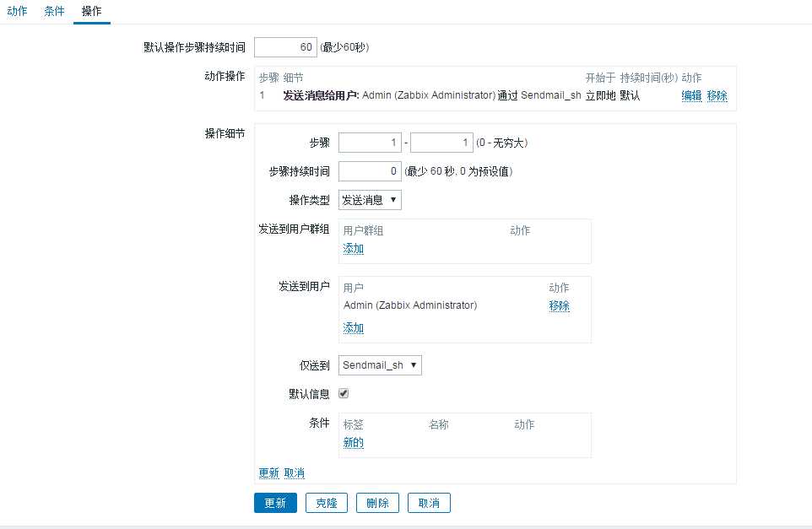812x529 pixels.
Task: Open the 操作类型 dropdown
Action: (369, 200)
